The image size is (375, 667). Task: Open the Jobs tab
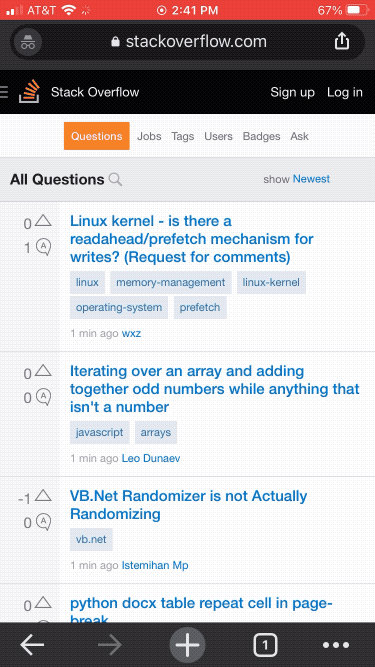pyautogui.click(x=149, y=137)
